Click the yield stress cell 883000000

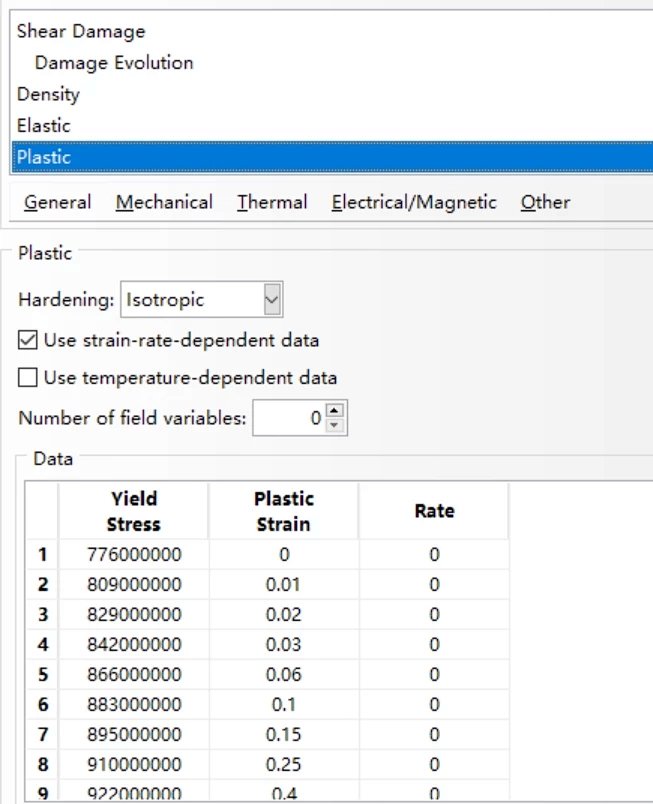(x=134, y=705)
